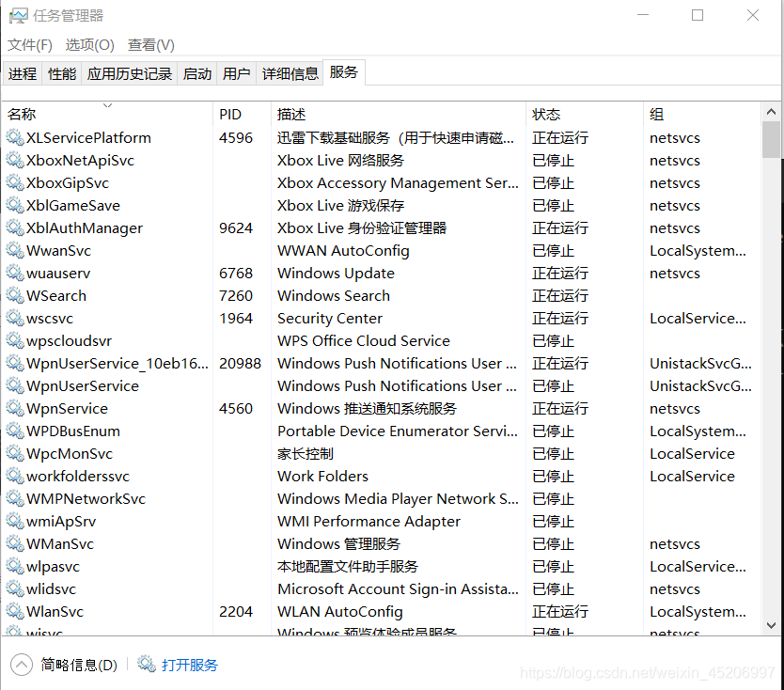Click gear icon beside XboxGipSvc
Image resolution: width=784 pixels, height=690 pixels.
(15, 182)
